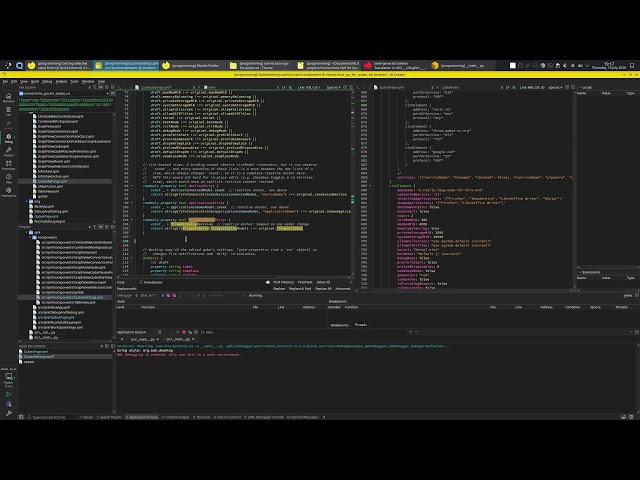This screenshot has width=640, height=480.
Task: Switch to Edit mode in sidebar
Action: pyautogui.click(x=9, y=111)
